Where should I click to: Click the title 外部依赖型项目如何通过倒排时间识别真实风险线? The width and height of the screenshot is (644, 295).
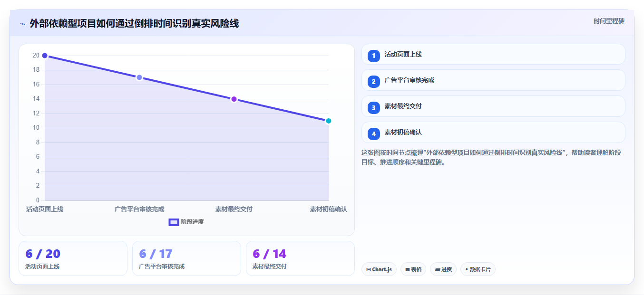point(134,23)
